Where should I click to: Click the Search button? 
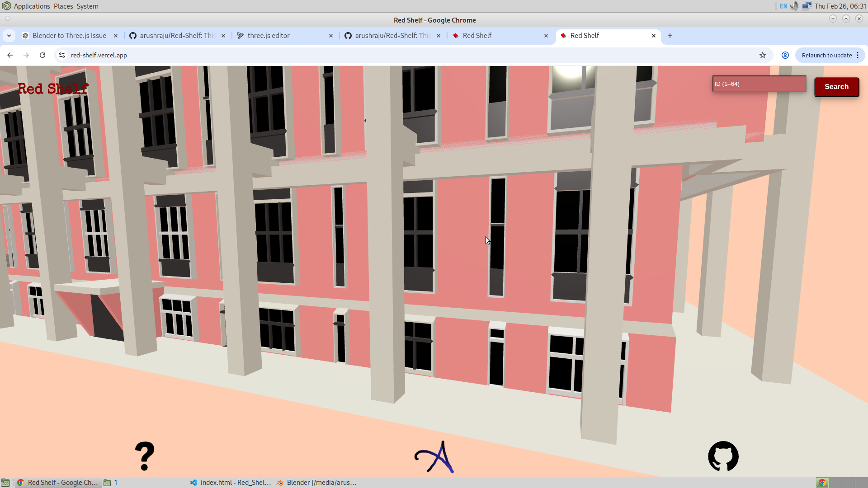[x=836, y=87]
